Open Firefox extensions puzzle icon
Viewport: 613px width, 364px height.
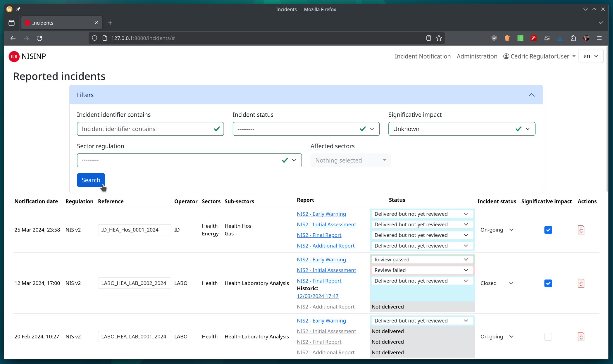click(x=573, y=38)
